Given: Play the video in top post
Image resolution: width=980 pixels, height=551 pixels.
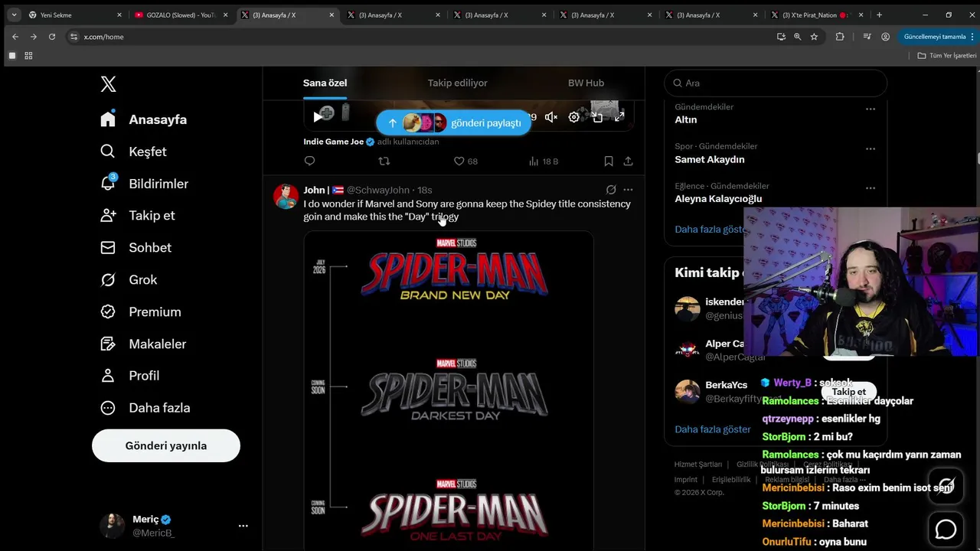Looking at the screenshot, I should tap(318, 117).
